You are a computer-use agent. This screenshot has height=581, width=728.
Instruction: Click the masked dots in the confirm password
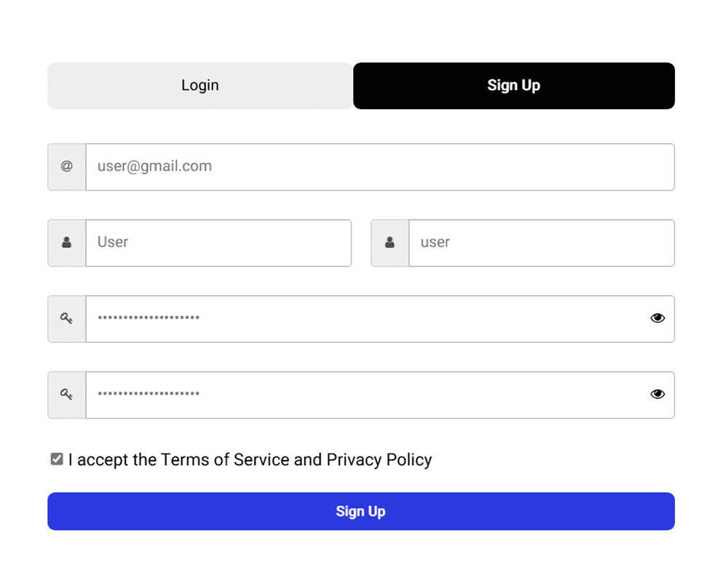[149, 395]
